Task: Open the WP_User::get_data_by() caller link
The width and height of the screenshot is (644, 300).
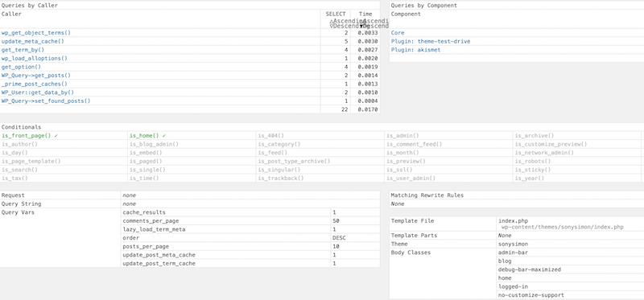Action: click(38, 92)
